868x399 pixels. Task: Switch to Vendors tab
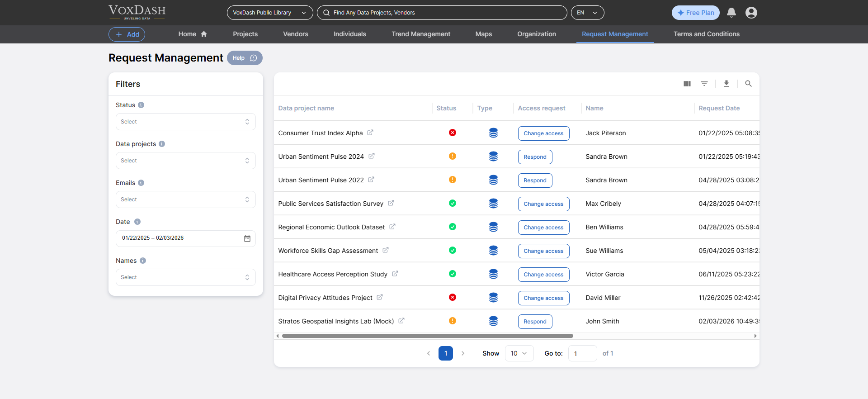296,34
